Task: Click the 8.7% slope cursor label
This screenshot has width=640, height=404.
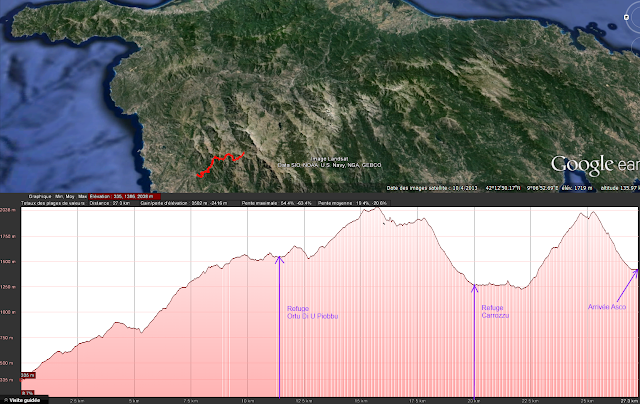Action: 27,393
